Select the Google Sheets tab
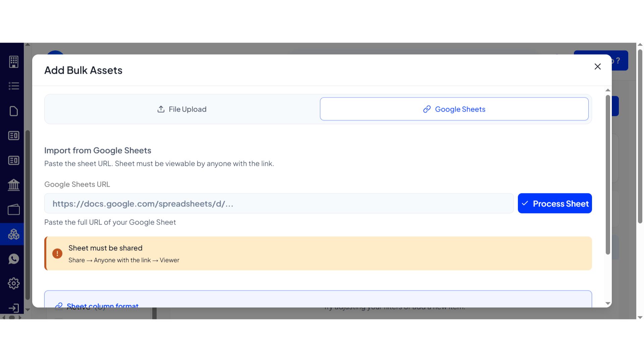The image size is (644, 362). click(x=454, y=109)
